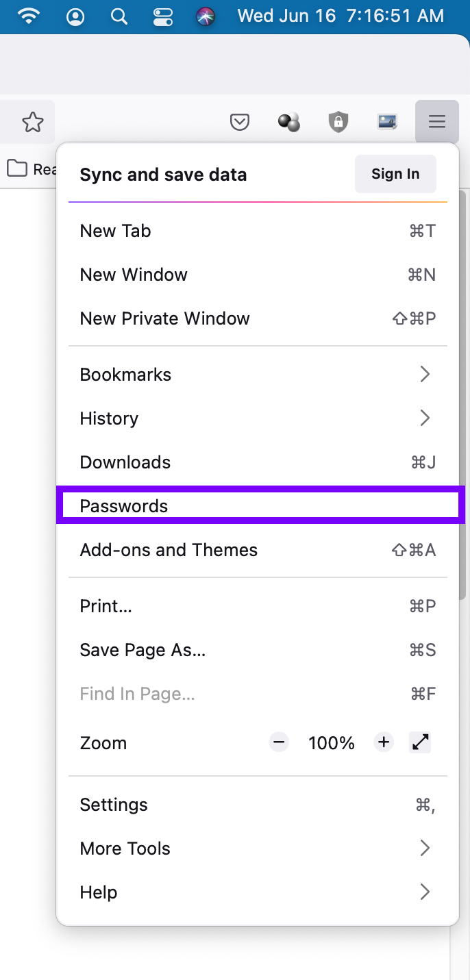
Task: Expand the History submenu
Action: [x=258, y=418]
